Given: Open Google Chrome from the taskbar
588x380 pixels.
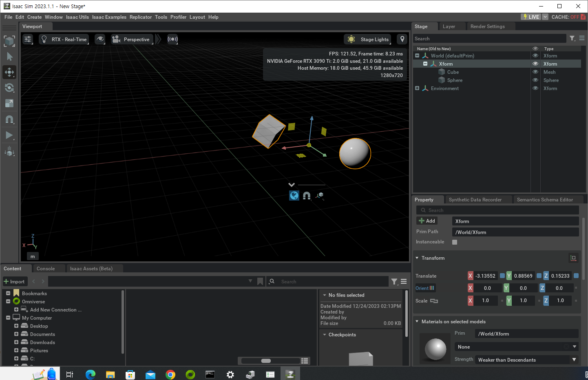Looking at the screenshot, I should tap(170, 374).
